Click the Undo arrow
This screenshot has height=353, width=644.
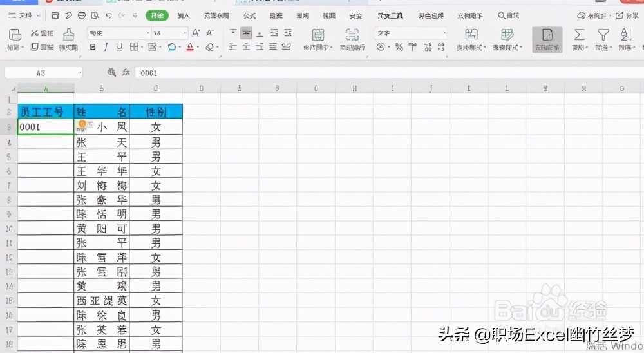[x=108, y=15]
